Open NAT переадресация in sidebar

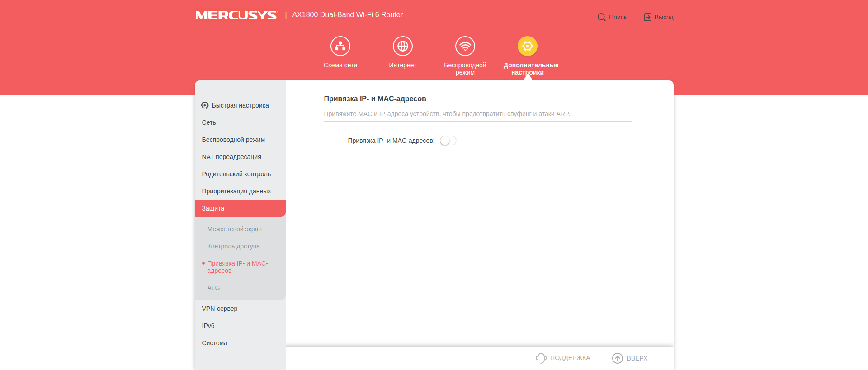[231, 157]
